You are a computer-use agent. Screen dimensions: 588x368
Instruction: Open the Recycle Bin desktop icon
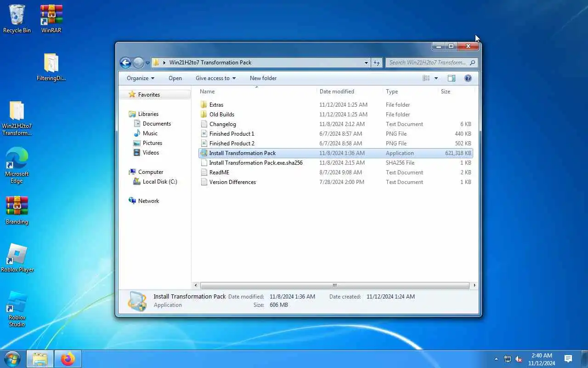tap(17, 18)
